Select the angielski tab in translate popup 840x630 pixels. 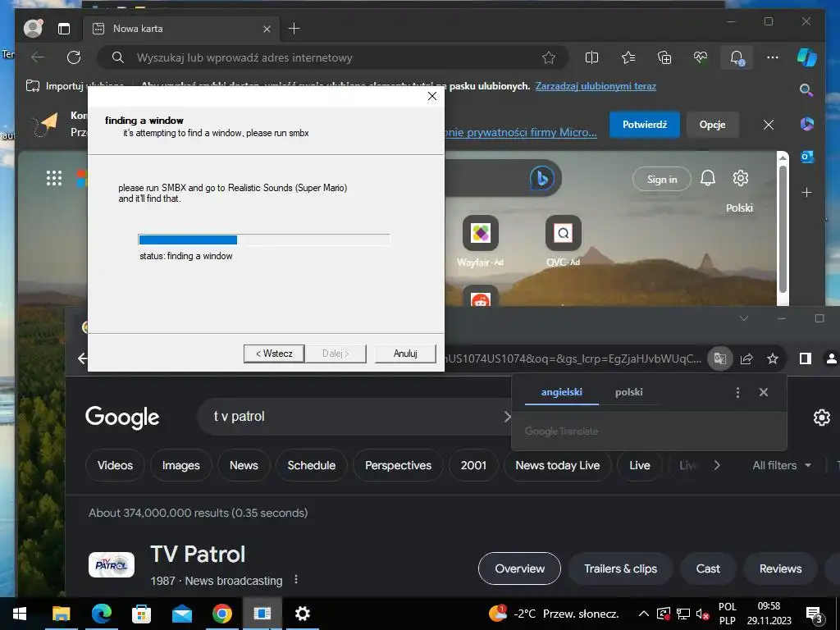[561, 392]
